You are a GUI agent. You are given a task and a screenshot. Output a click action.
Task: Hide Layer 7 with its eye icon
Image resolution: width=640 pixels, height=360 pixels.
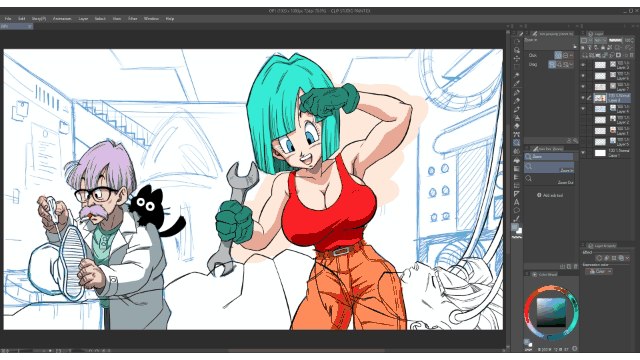pyautogui.click(x=583, y=87)
